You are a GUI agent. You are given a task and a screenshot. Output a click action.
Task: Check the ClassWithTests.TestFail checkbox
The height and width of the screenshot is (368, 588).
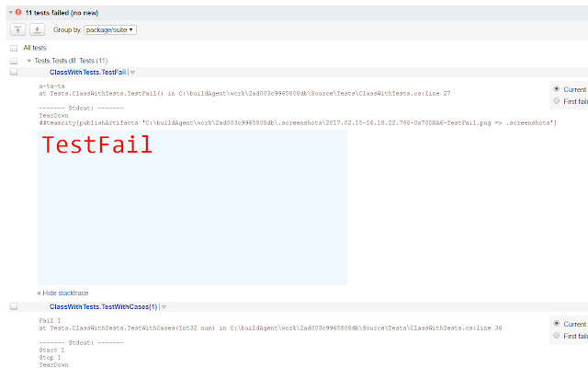pyautogui.click(x=14, y=72)
